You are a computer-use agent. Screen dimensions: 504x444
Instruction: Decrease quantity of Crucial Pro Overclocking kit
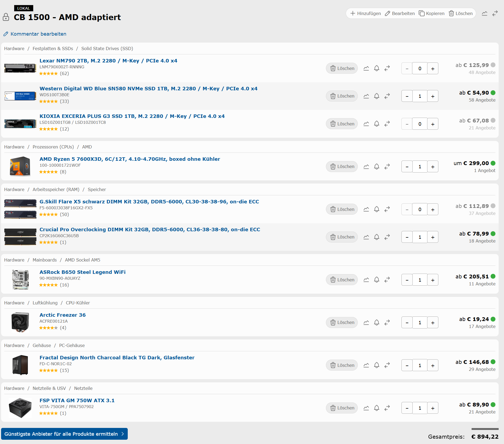[x=407, y=237]
